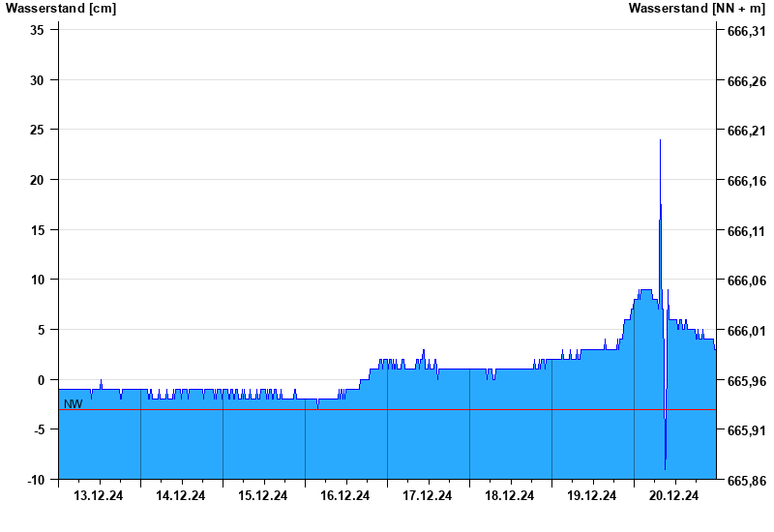
Task: Click the 35 value on the left axis
Action: (x=39, y=30)
